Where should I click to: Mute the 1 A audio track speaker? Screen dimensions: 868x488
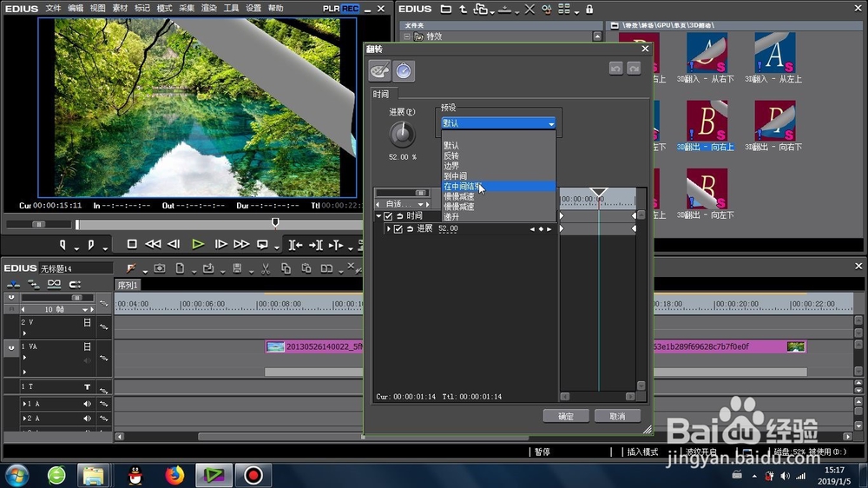click(x=87, y=404)
